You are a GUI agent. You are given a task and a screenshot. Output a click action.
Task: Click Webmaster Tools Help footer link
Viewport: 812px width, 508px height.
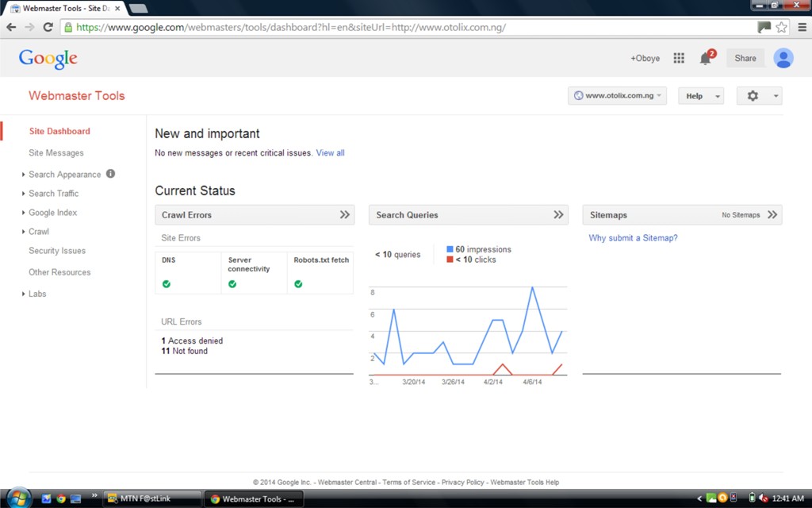coord(525,482)
